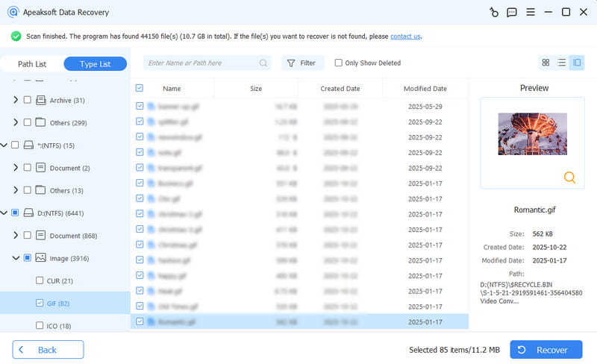Screen dimensions: 597x364
Task: Select the detail preview view icon
Action: (x=576, y=63)
